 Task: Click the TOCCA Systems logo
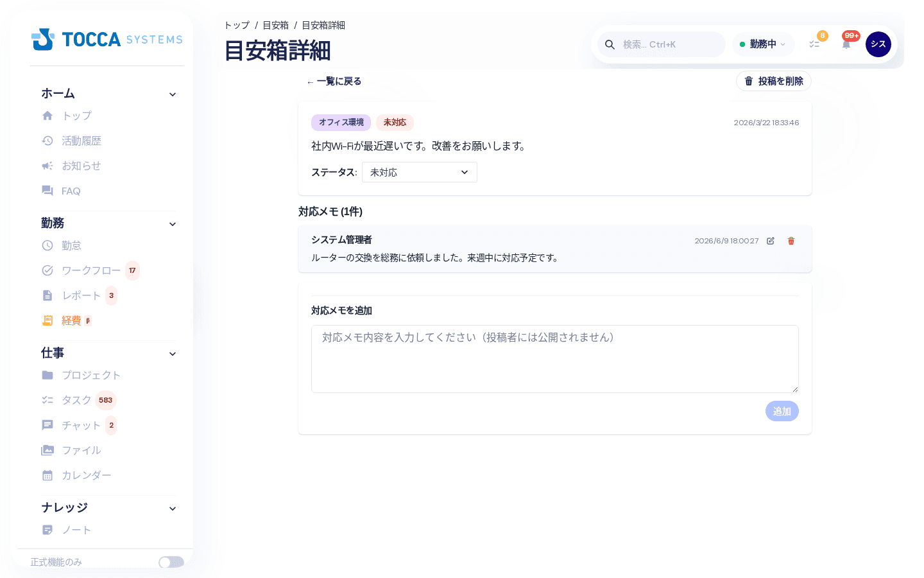pyautogui.click(x=107, y=39)
